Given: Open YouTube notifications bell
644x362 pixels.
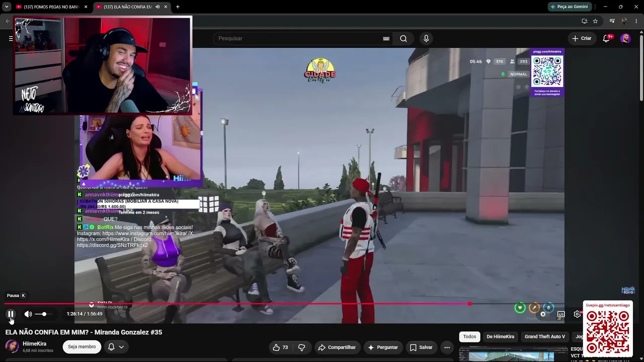Looking at the screenshot, I should (606, 39).
